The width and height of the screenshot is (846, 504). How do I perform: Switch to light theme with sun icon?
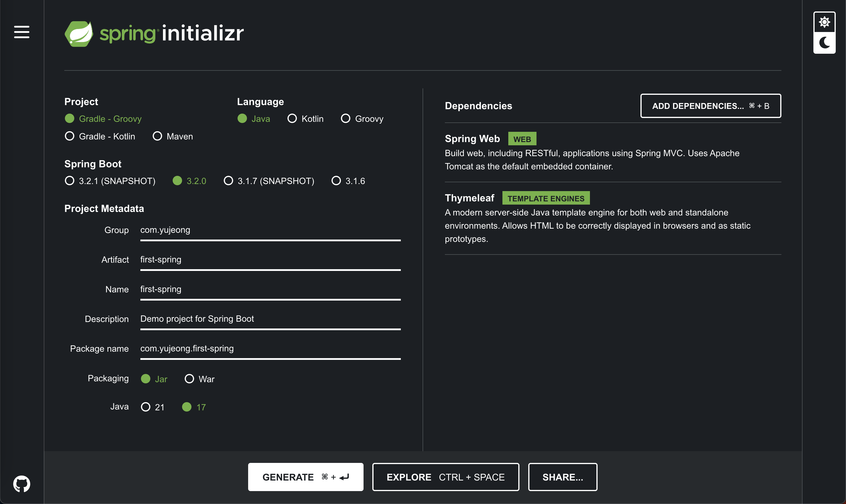[824, 22]
